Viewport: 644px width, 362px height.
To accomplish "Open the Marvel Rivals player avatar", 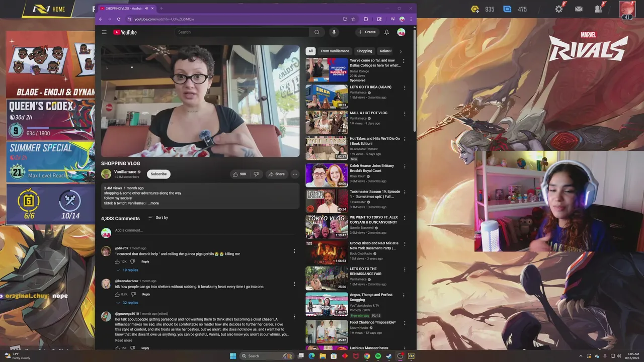I will (627, 9).
